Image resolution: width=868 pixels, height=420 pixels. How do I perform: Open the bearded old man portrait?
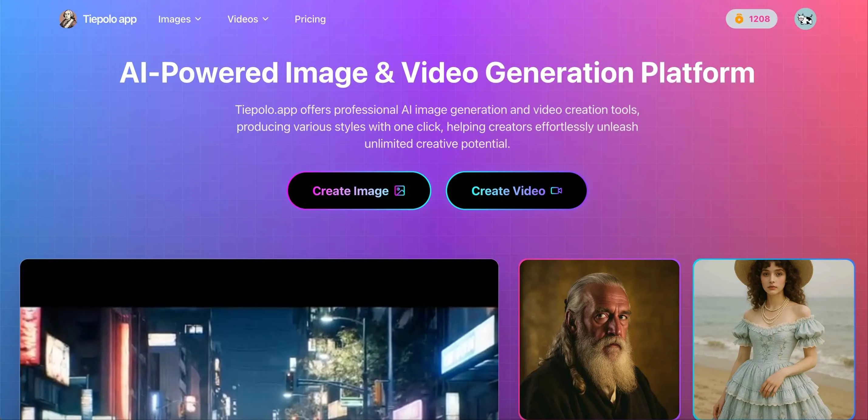pos(599,339)
